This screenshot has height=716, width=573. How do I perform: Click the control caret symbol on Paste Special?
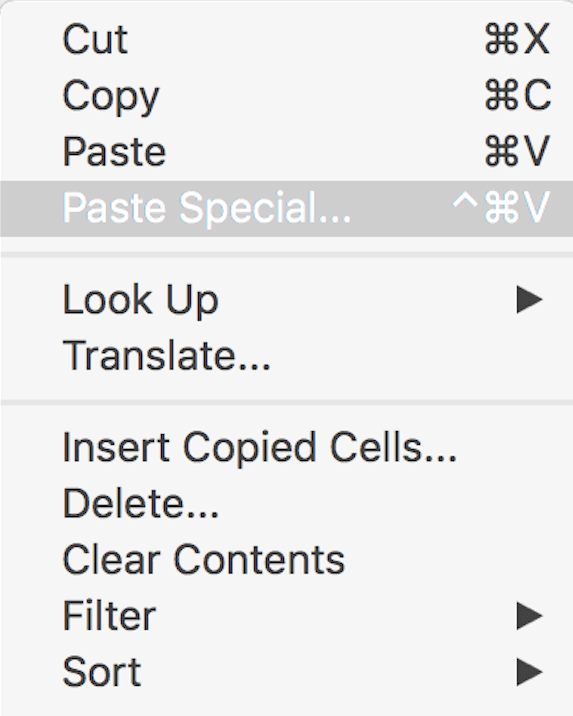(x=464, y=202)
